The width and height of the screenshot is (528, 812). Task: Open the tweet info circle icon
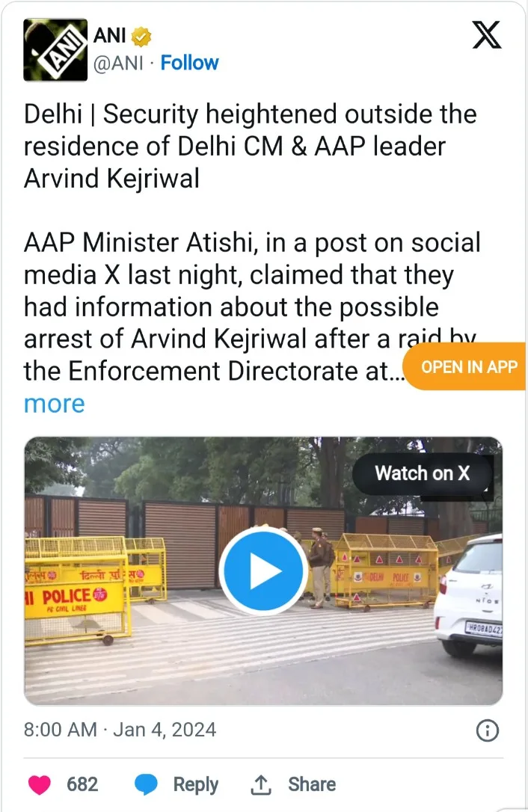pos(487,731)
